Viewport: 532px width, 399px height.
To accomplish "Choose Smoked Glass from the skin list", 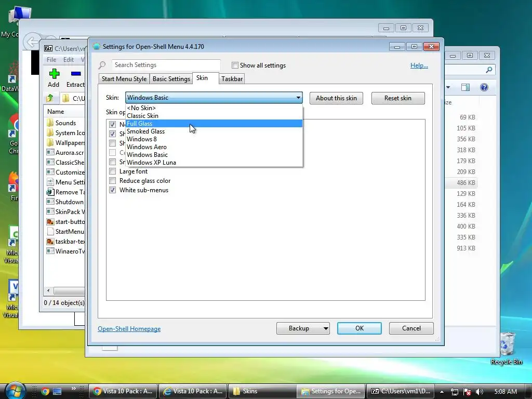I will pyautogui.click(x=214, y=131).
